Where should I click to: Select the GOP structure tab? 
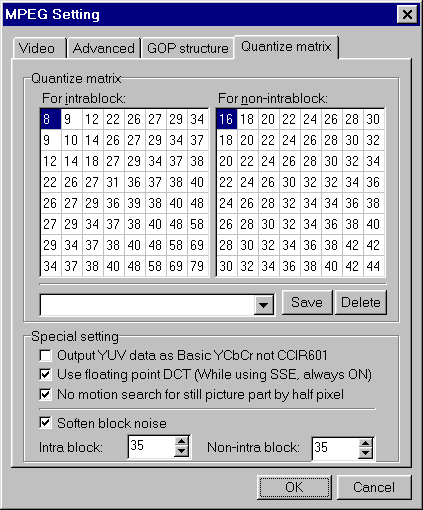pos(187,48)
